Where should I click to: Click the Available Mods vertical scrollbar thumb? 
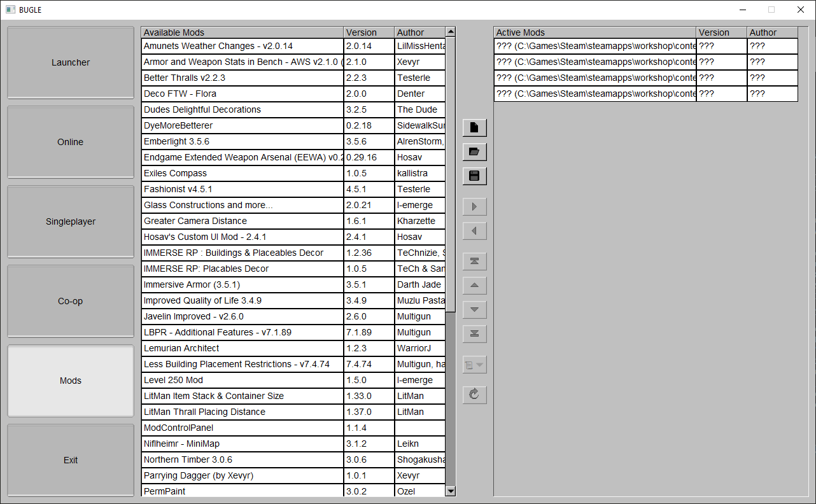tap(451, 174)
